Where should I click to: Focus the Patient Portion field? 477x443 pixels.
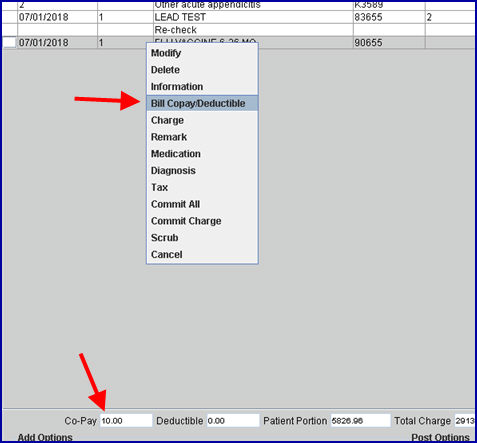[360, 421]
